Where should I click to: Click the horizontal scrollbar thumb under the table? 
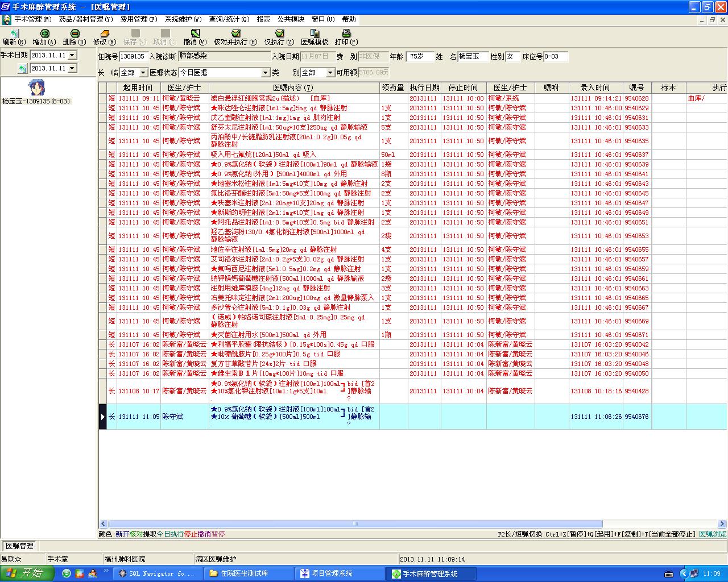(355, 524)
